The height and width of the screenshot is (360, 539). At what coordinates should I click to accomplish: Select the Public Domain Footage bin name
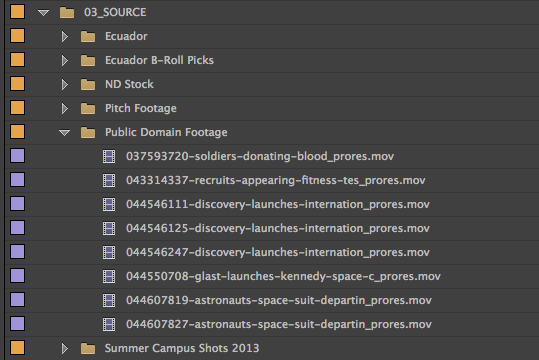166,132
